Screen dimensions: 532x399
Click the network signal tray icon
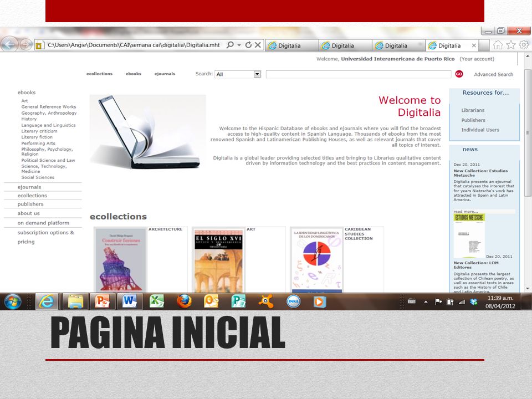(x=462, y=301)
